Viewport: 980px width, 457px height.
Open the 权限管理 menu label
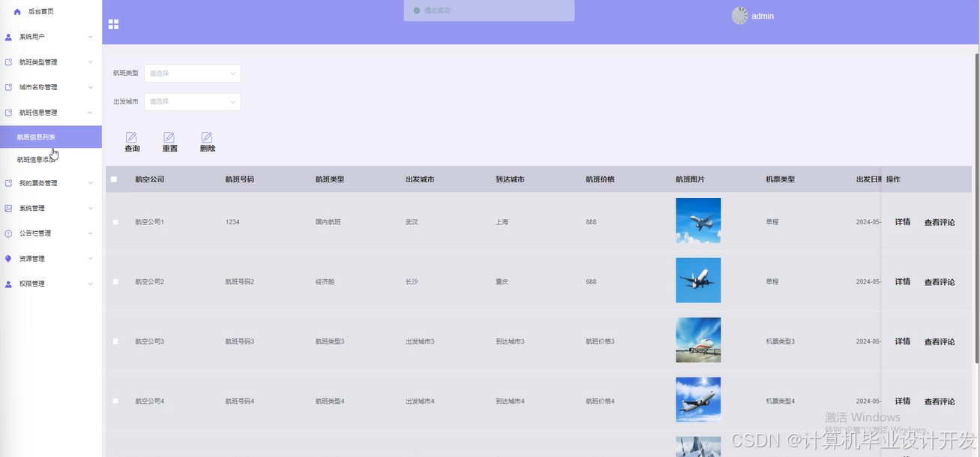point(32,284)
